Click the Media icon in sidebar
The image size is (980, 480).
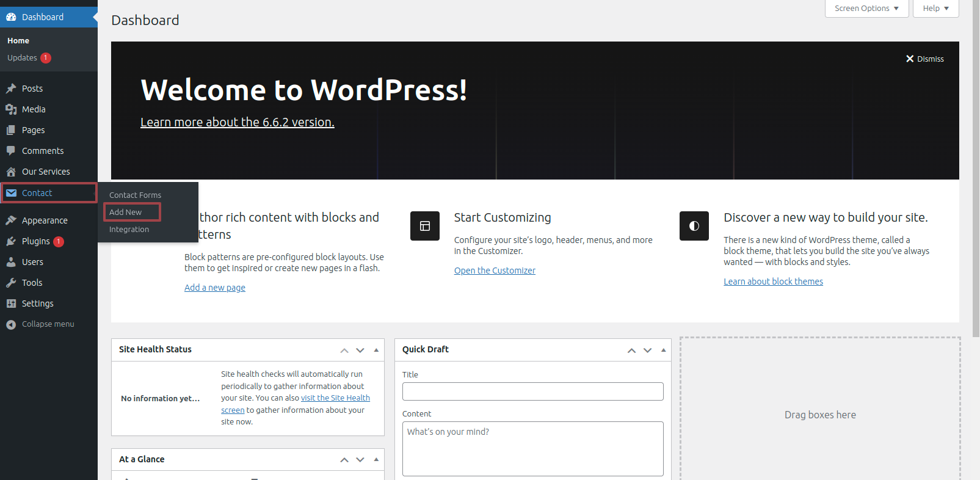[x=11, y=109]
